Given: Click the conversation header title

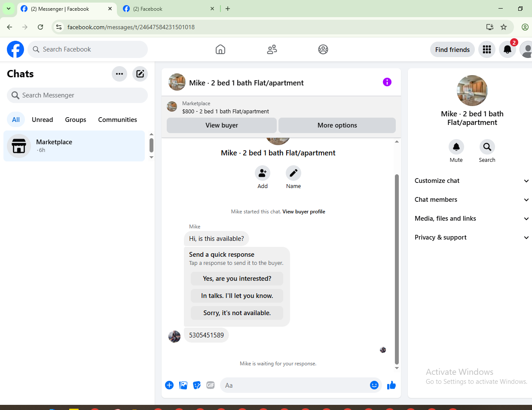Looking at the screenshot, I should pos(246,83).
